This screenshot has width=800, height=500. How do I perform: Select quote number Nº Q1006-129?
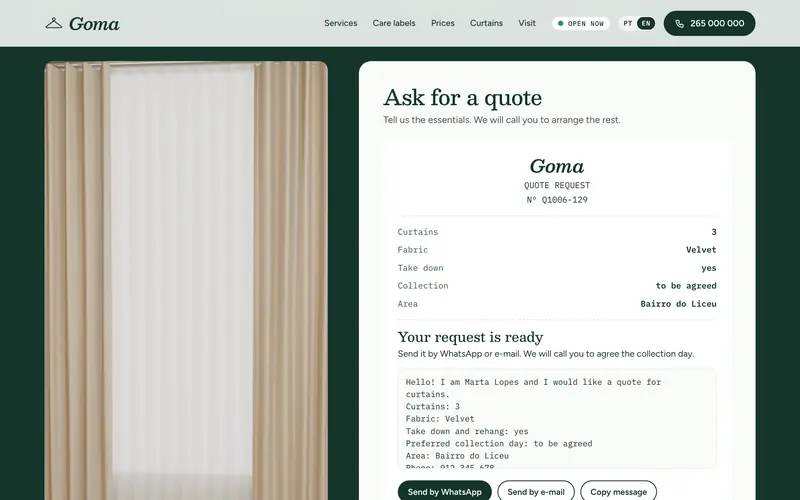(557, 200)
